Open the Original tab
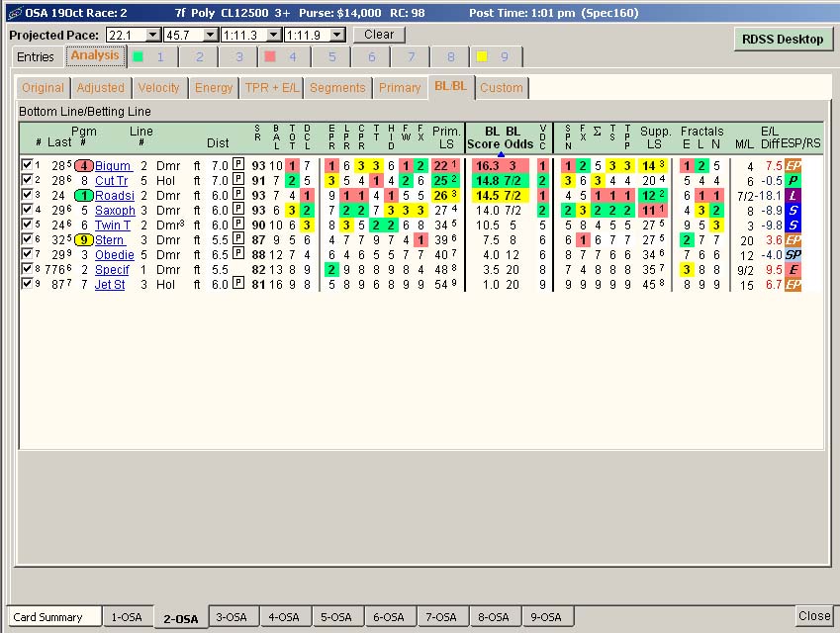 (43, 88)
